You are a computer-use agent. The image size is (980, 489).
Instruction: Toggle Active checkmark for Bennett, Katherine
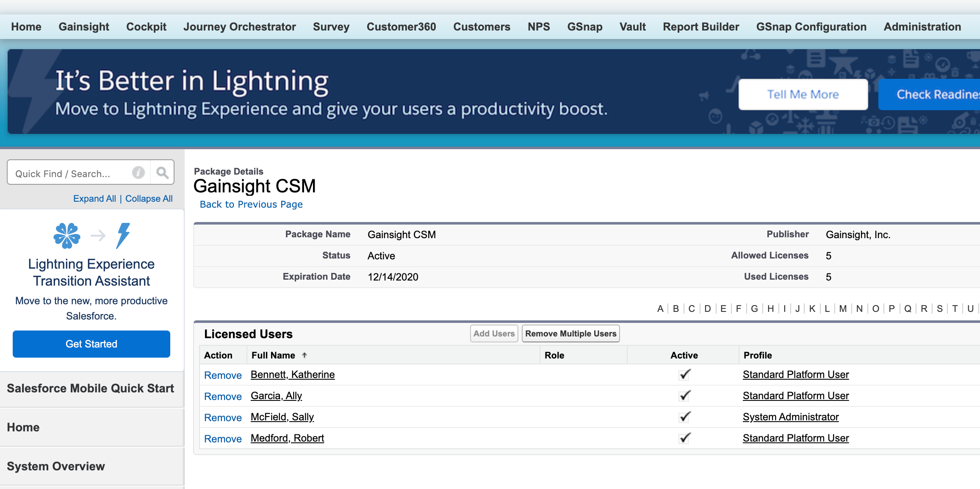[x=684, y=375]
